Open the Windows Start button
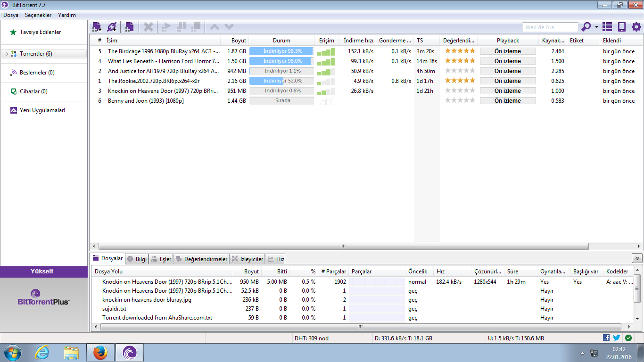This screenshot has width=644, height=362. tap(12, 353)
